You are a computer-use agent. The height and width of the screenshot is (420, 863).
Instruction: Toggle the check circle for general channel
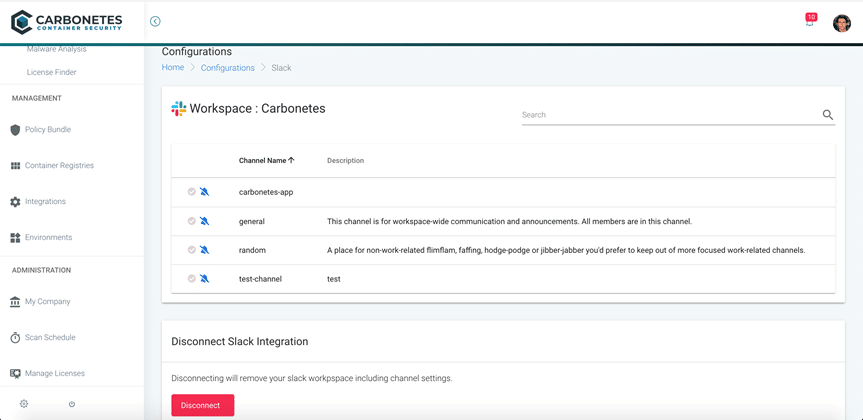pyautogui.click(x=192, y=221)
